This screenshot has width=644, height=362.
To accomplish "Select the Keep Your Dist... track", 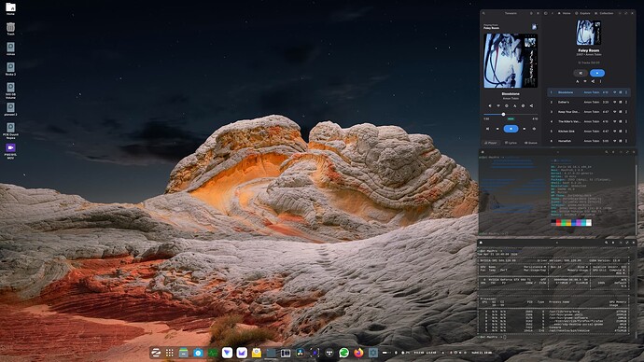I will coord(589,112).
